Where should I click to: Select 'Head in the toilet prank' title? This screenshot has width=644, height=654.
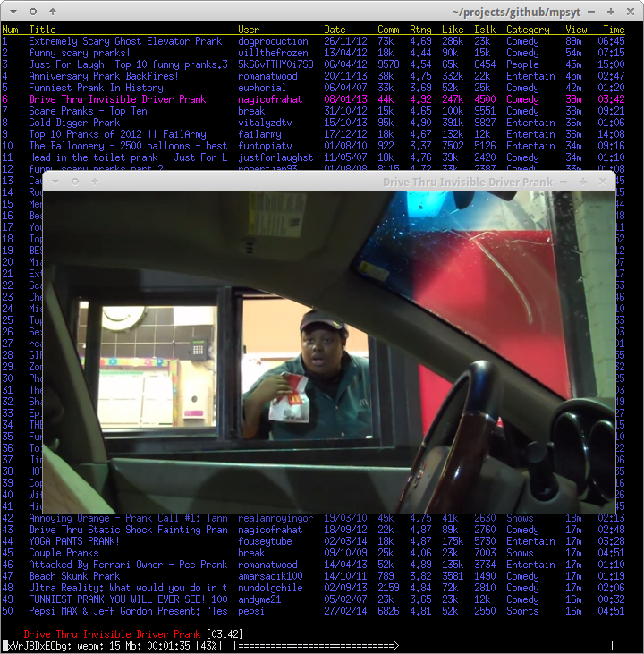[x=128, y=158]
